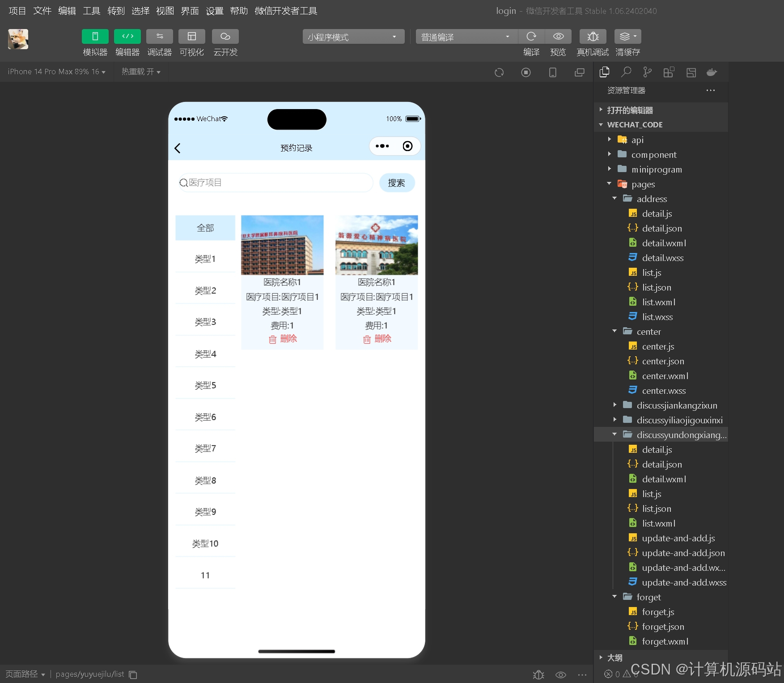Open real device debugging bug icon
The width and height of the screenshot is (784, 683).
tap(593, 37)
